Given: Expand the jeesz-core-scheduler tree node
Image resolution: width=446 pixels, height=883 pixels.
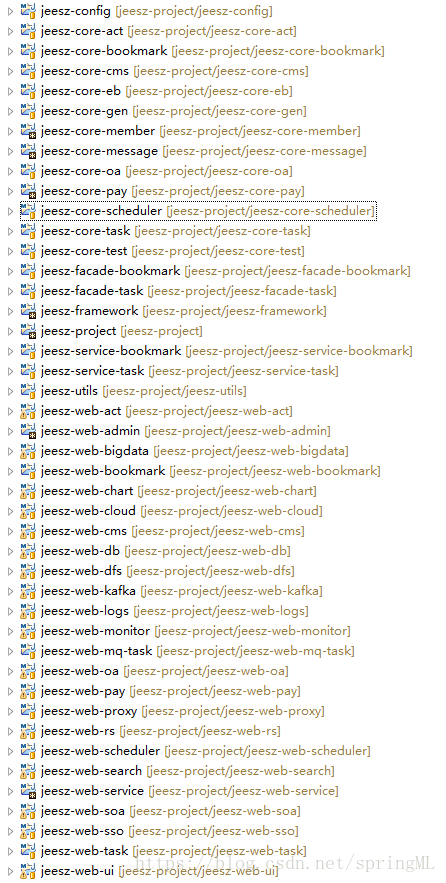Looking at the screenshot, I should (10, 211).
